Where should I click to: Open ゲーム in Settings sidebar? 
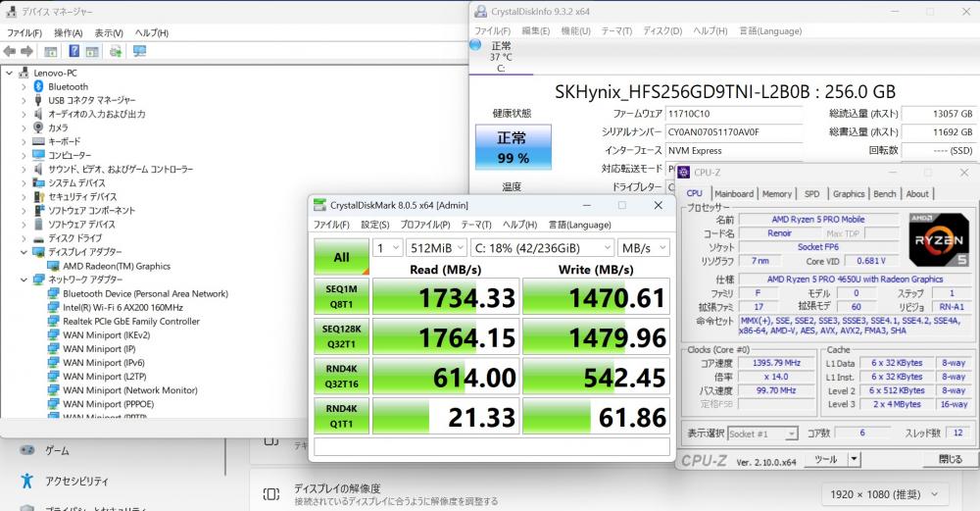[57, 450]
